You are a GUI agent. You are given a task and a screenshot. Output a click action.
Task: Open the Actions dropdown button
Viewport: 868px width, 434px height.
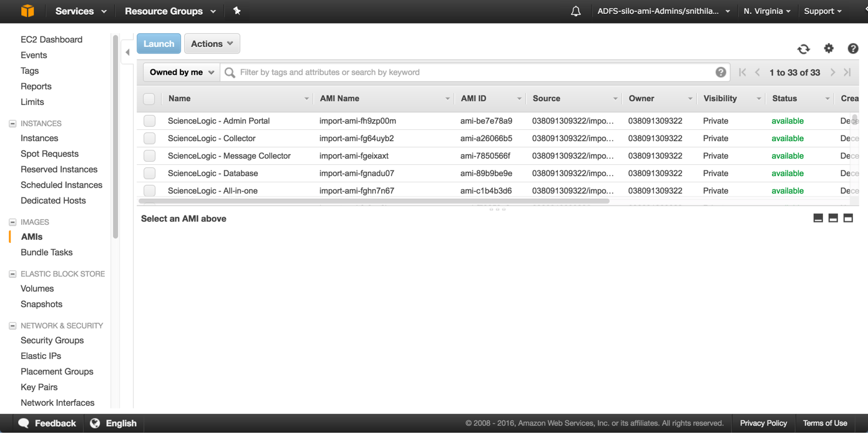pos(212,44)
